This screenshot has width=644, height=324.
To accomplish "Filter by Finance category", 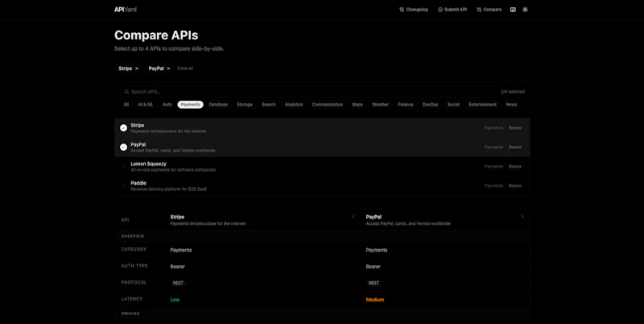I will tap(406, 105).
